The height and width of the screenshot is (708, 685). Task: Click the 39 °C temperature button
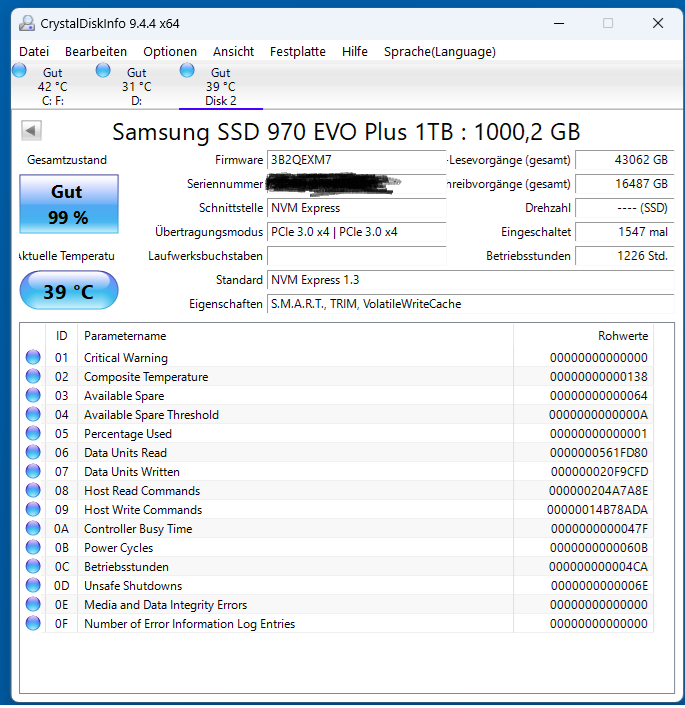(x=69, y=290)
